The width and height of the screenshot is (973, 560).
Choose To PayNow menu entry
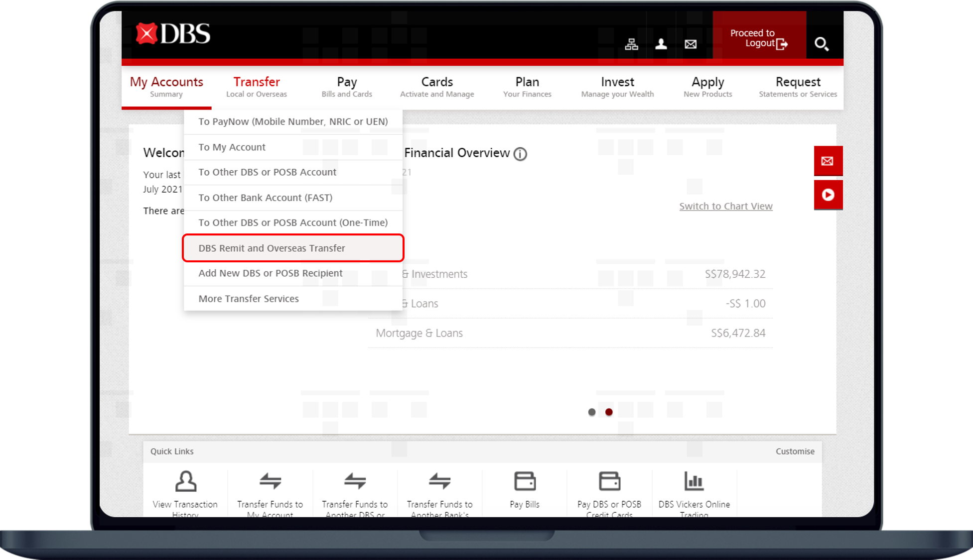point(293,121)
